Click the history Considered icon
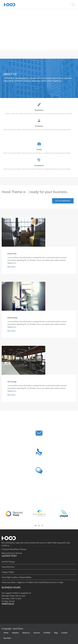This screenshot has width=78, height=644. click(39, 160)
